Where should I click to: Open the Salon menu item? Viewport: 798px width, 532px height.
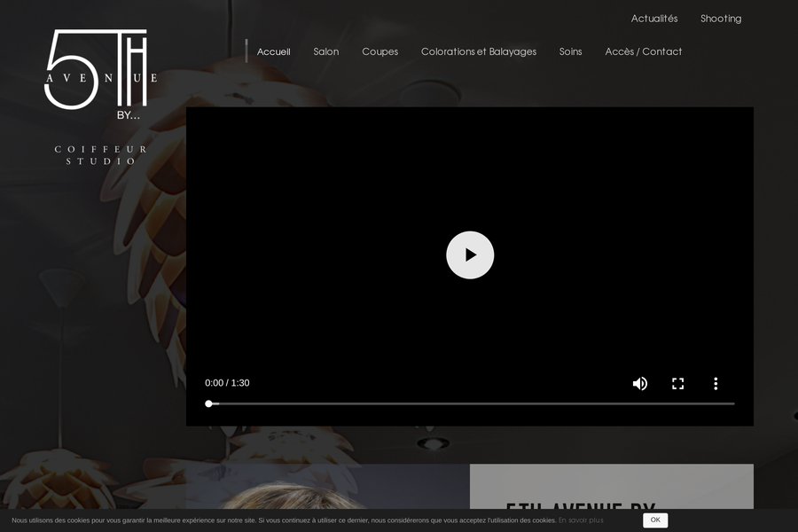[326, 51]
